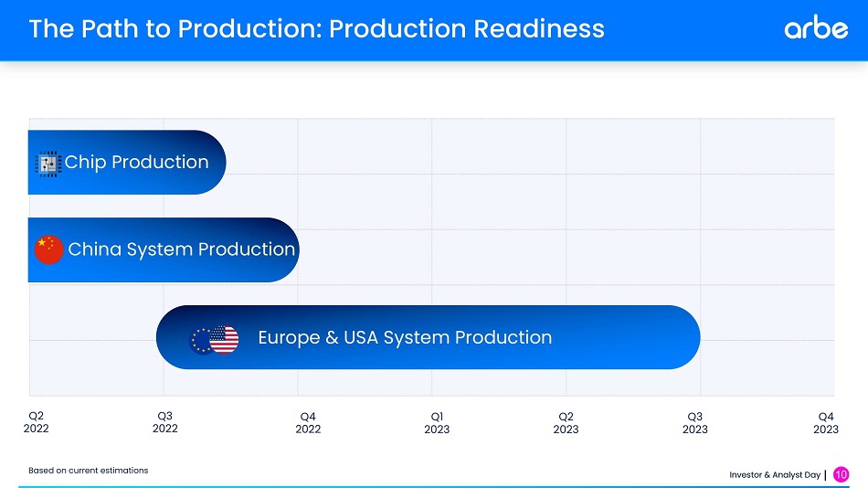Click the 'Investor & Analyst Day' footer text
868x488 pixels.
774,475
